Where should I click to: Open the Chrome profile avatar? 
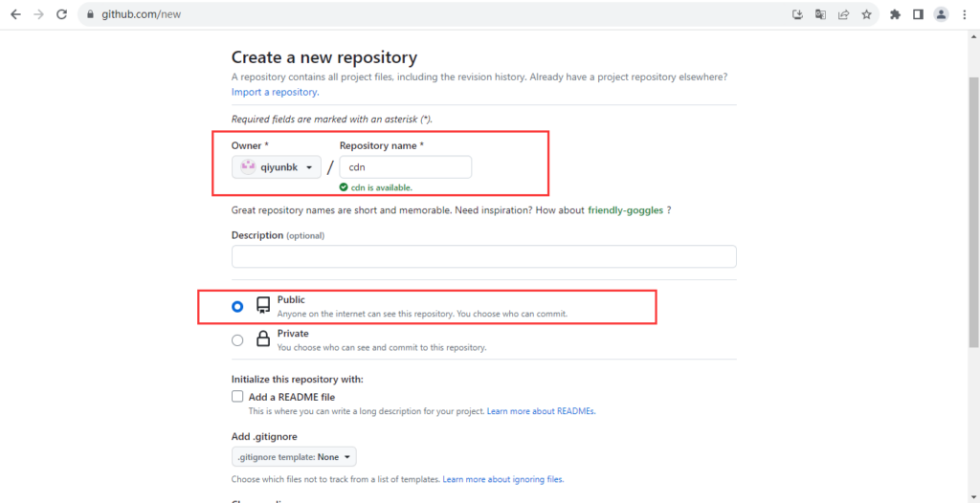(942, 14)
